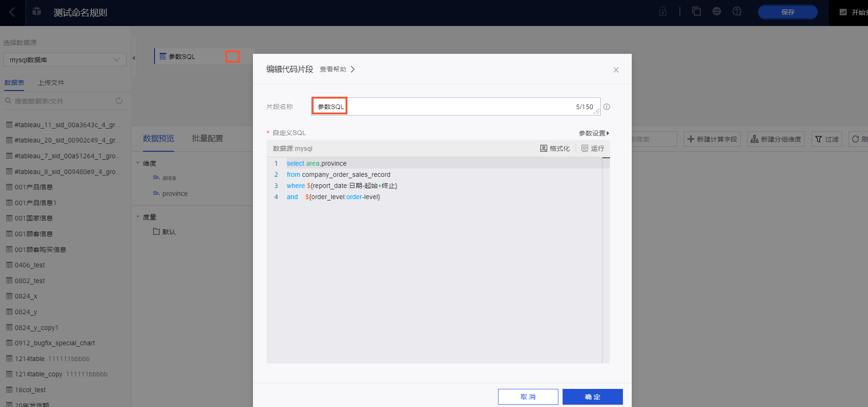Switch to the 上传文件 tab

pyautogui.click(x=51, y=83)
